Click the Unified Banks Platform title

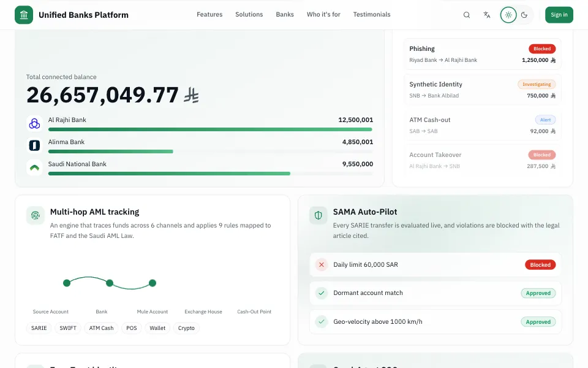point(84,15)
